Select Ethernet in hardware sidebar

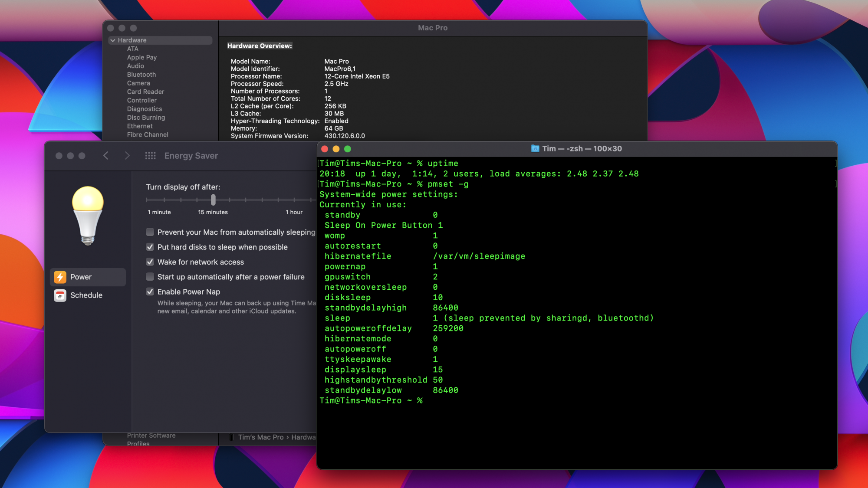(140, 126)
